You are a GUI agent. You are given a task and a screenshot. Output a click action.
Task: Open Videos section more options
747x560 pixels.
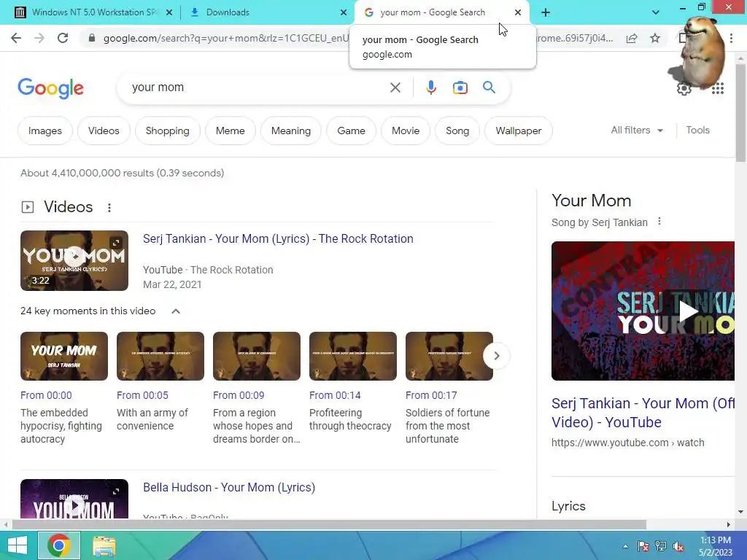pyautogui.click(x=109, y=208)
